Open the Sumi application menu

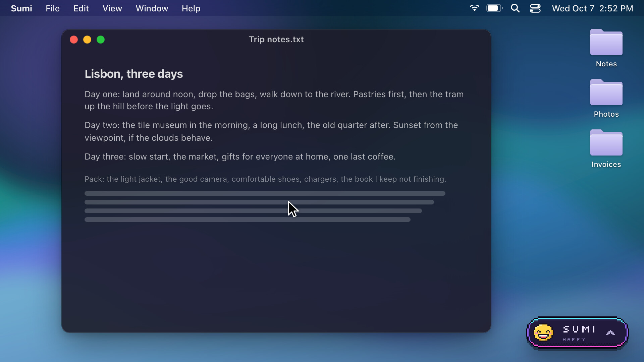pyautogui.click(x=21, y=8)
